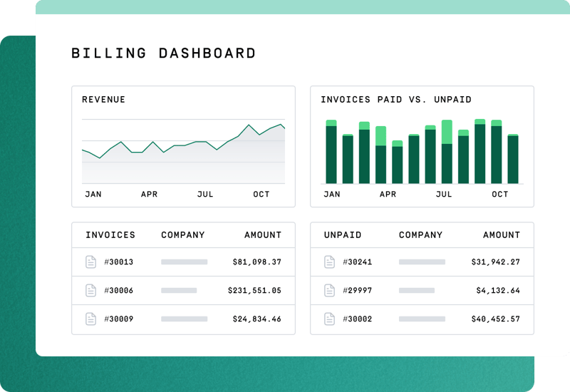Click the company placeholder for invoice #30013
The image size is (570, 392).
point(185,262)
